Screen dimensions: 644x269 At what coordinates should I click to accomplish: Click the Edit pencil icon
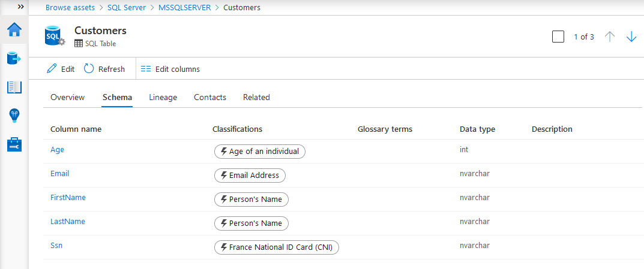click(52, 69)
